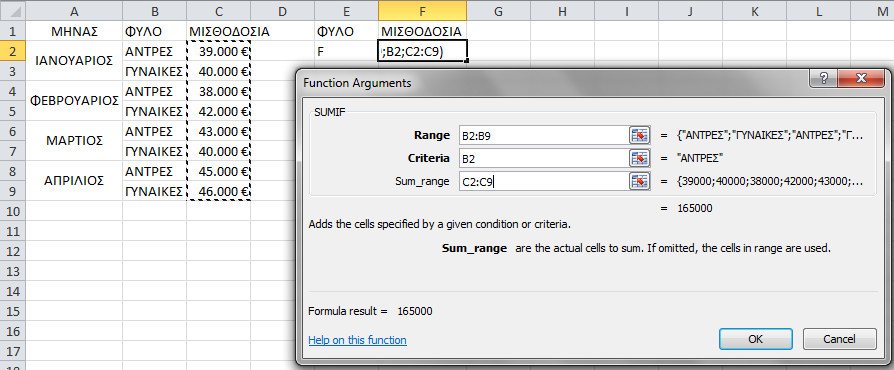Select row header 16
The width and height of the screenshot is (894, 370).
[x=13, y=331]
